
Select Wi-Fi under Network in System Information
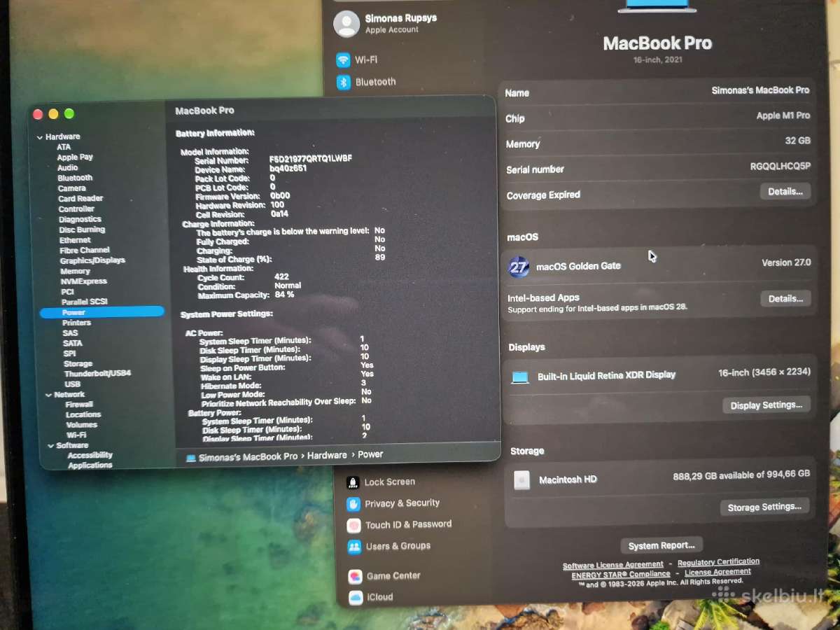pyautogui.click(x=76, y=435)
